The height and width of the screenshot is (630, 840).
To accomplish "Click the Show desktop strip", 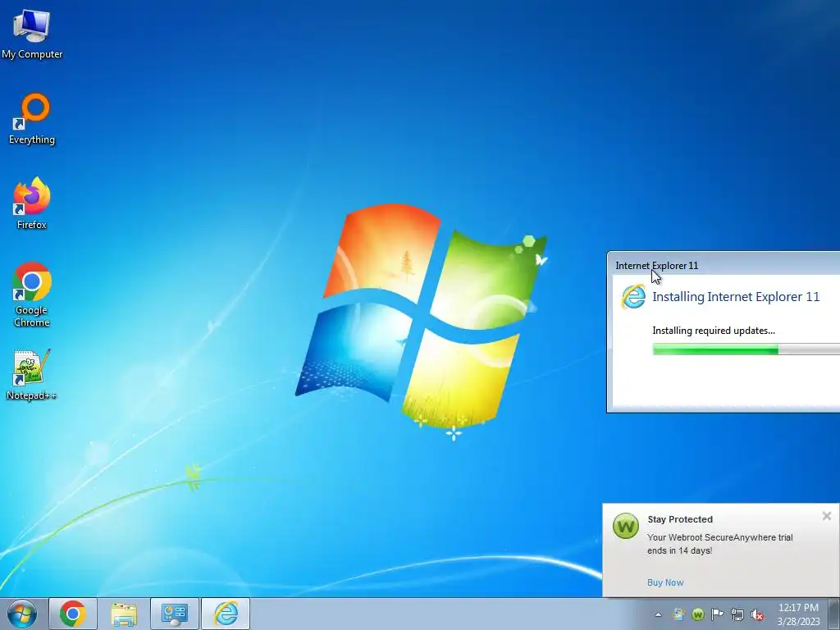I will pos(835,614).
